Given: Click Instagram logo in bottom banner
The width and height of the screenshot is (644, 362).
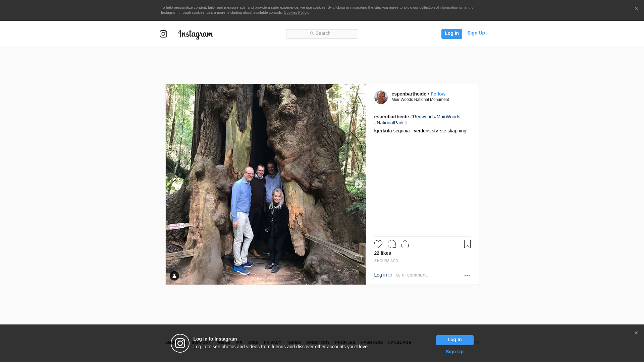Looking at the screenshot, I should [180, 343].
